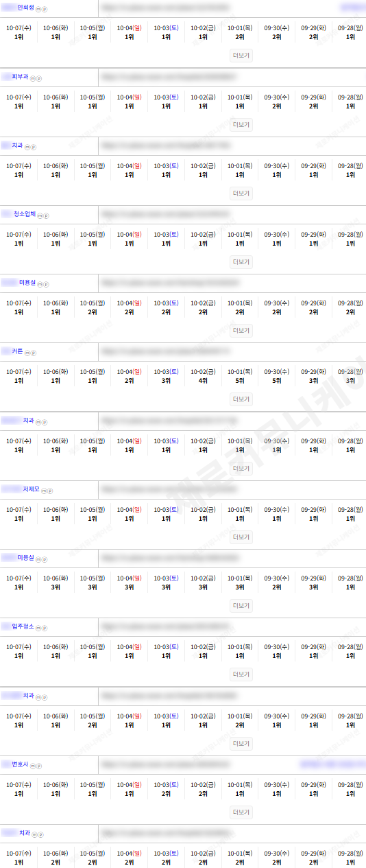
Task: Click the 'p' icon beside 저제모
Action: pos(50,491)
